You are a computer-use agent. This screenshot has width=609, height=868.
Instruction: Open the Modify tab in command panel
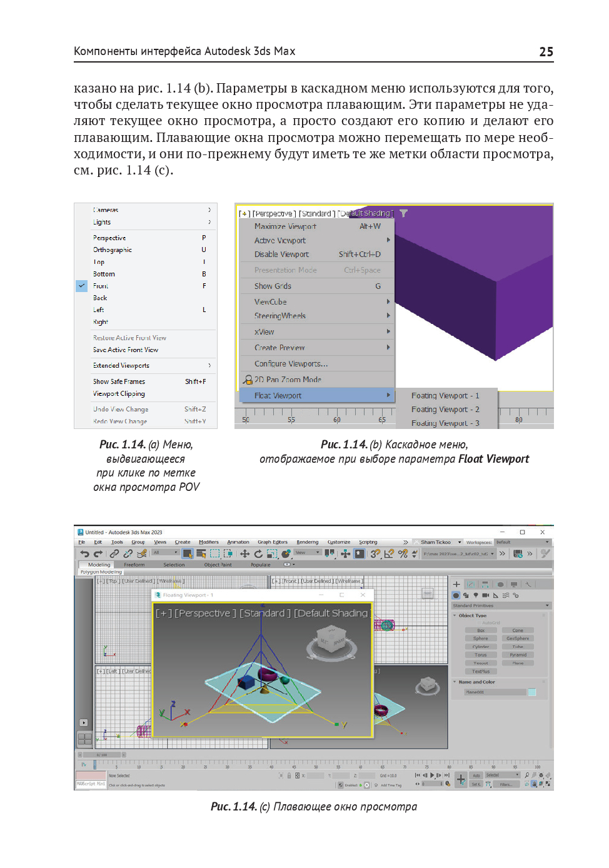[x=471, y=585]
